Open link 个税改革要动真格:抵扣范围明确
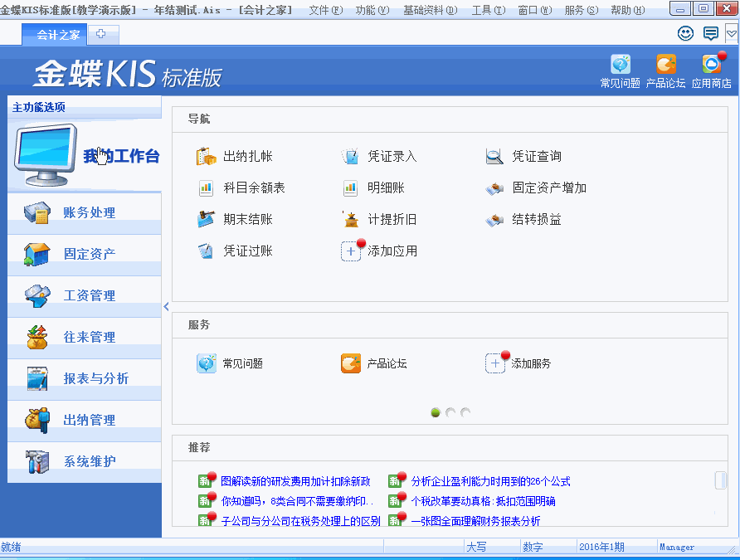 (483, 501)
